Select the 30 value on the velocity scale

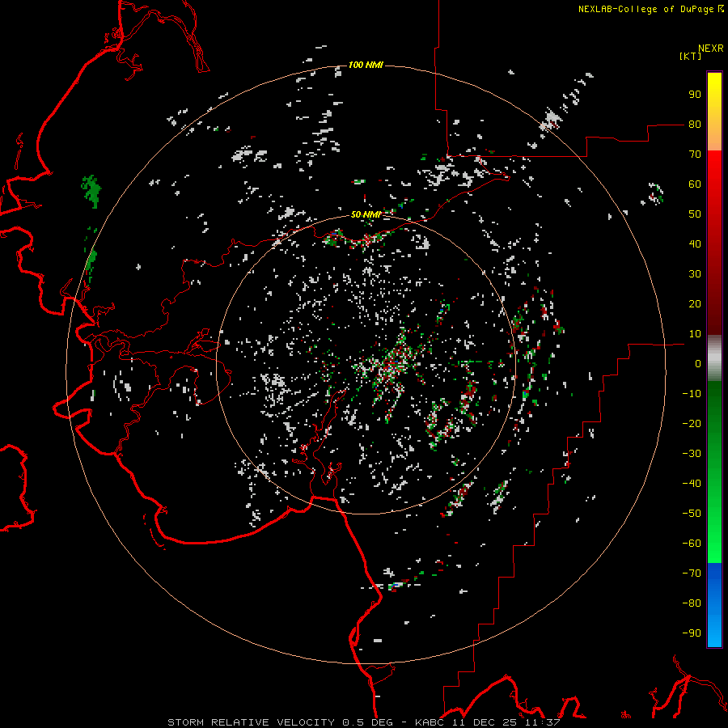(x=695, y=274)
